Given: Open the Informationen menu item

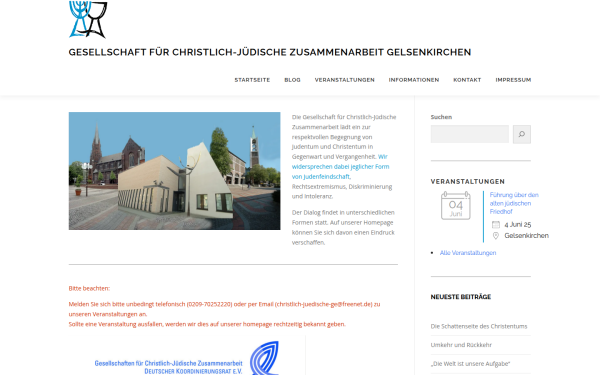Looking at the screenshot, I should coord(414,80).
